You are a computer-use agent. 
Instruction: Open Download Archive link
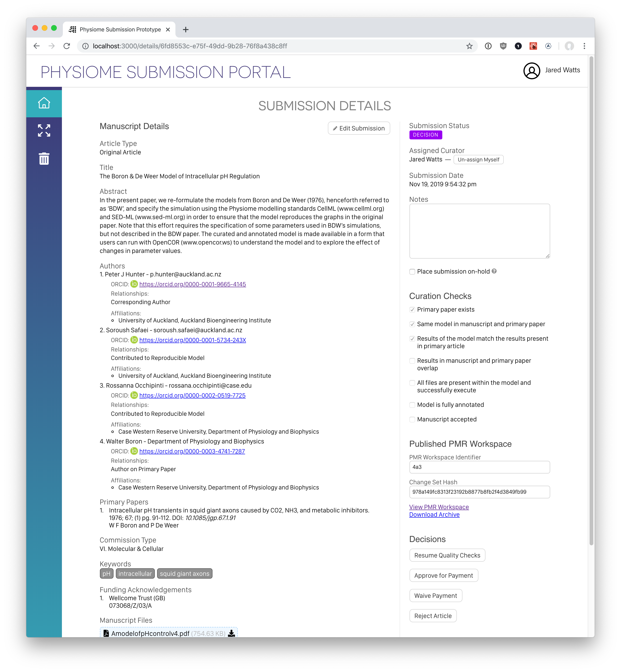434,515
